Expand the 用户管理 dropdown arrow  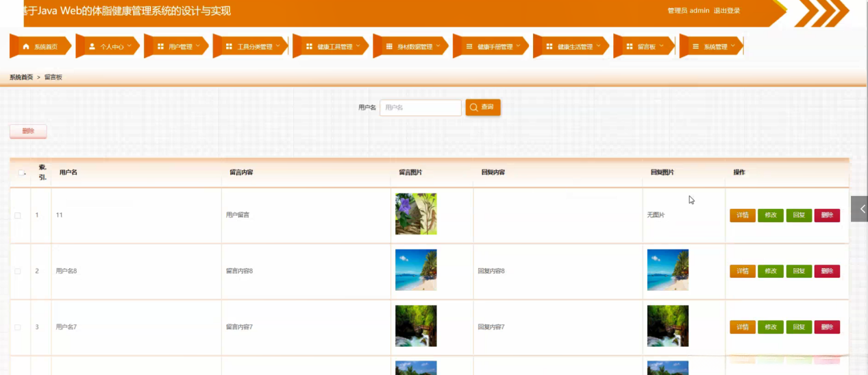point(197,46)
